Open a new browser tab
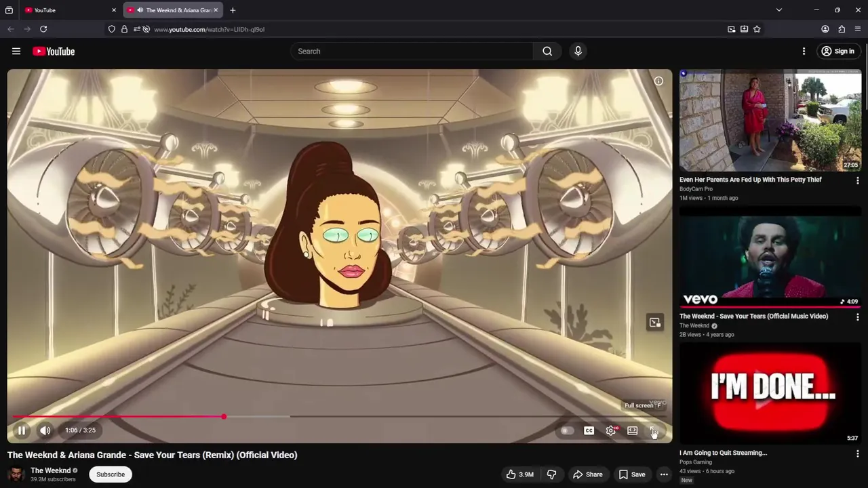The width and height of the screenshot is (868, 488). pos(233,10)
